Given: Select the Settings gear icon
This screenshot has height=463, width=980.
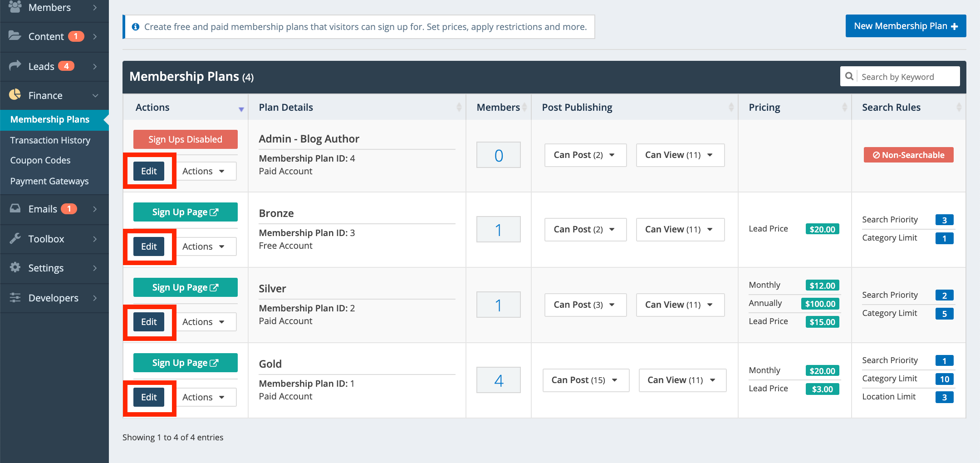Looking at the screenshot, I should [14, 268].
